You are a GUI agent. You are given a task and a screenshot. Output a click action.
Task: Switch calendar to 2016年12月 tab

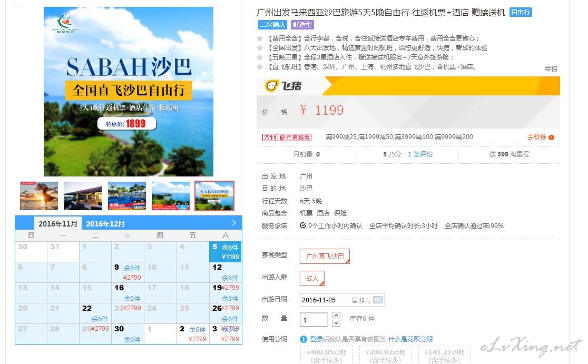[105, 224]
